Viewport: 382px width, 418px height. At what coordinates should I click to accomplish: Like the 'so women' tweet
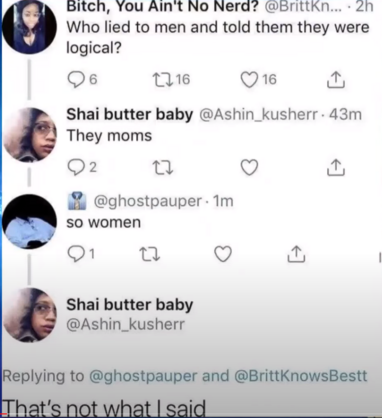223,254
